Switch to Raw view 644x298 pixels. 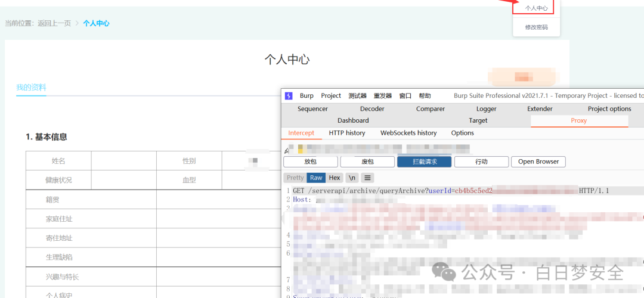click(x=316, y=178)
